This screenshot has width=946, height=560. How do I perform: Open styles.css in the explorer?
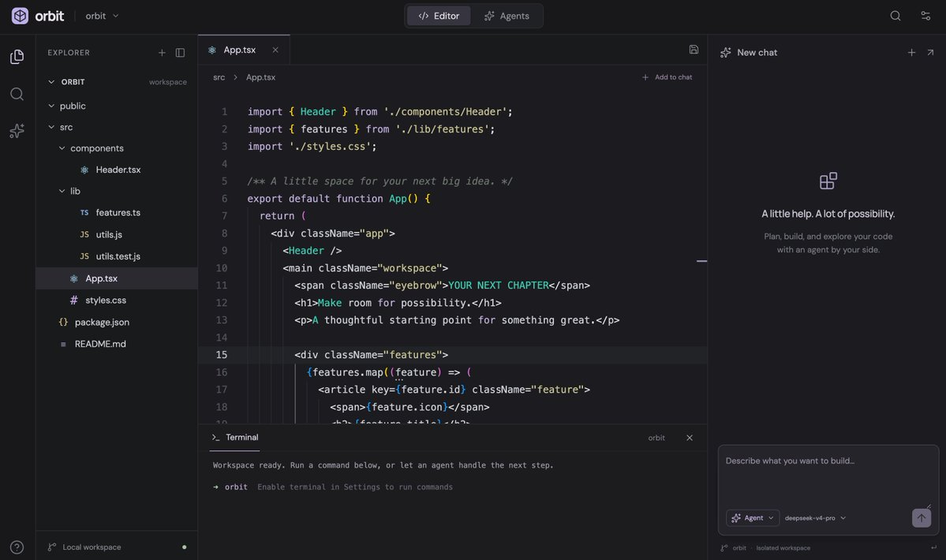point(117,301)
